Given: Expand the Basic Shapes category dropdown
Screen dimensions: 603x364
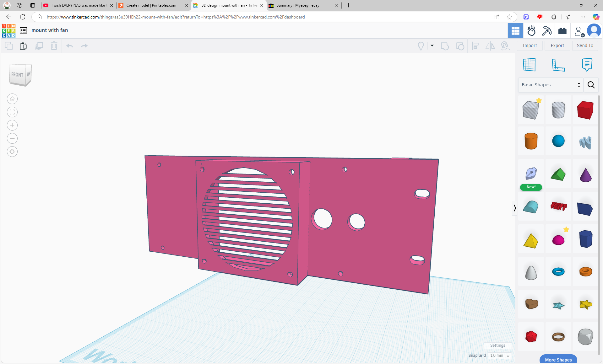Looking at the screenshot, I should pyautogui.click(x=551, y=85).
